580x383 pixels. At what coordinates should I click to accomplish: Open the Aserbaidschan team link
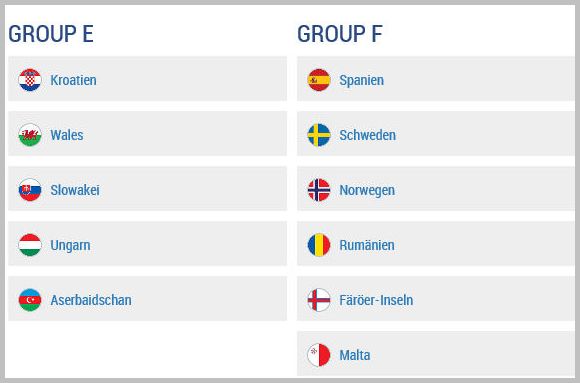(91, 300)
